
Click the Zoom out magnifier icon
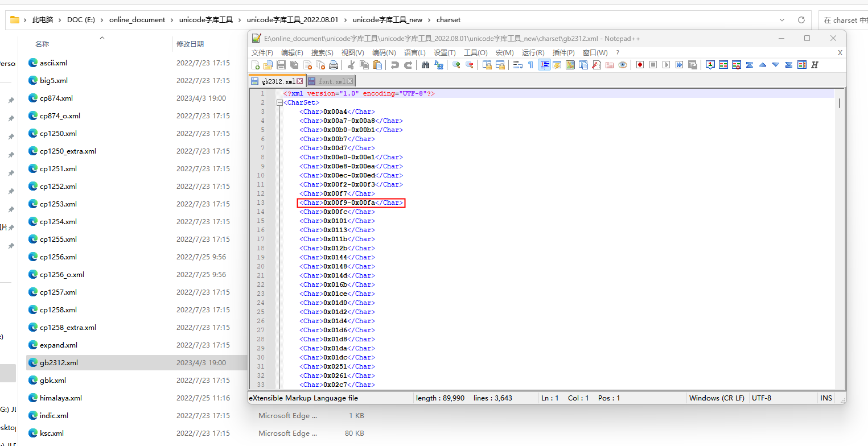click(x=469, y=65)
